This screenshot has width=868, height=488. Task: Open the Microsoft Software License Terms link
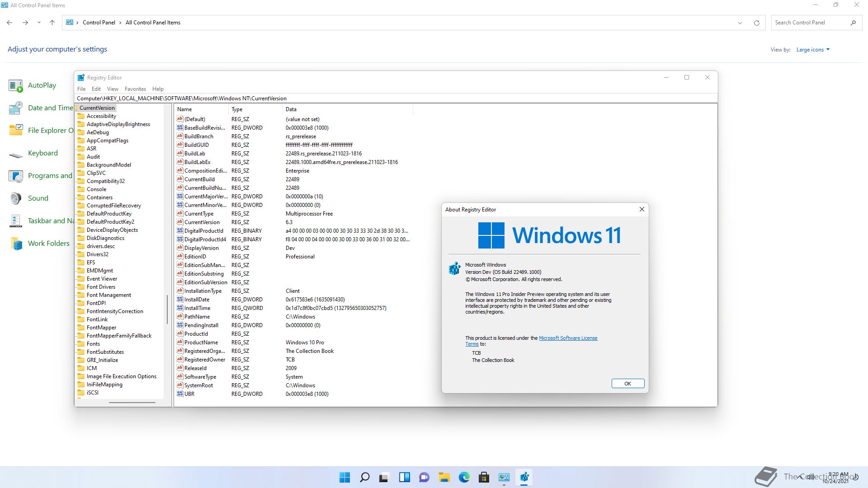[568, 338]
